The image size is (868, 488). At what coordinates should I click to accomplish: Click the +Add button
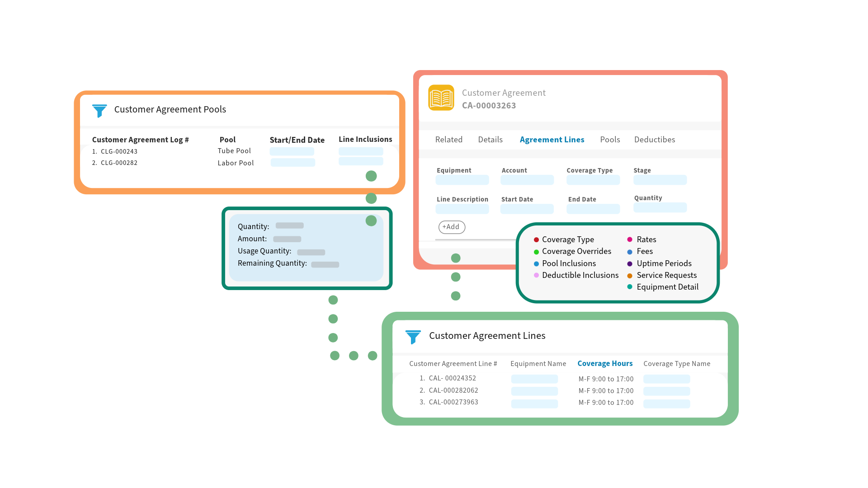click(452, 227)
